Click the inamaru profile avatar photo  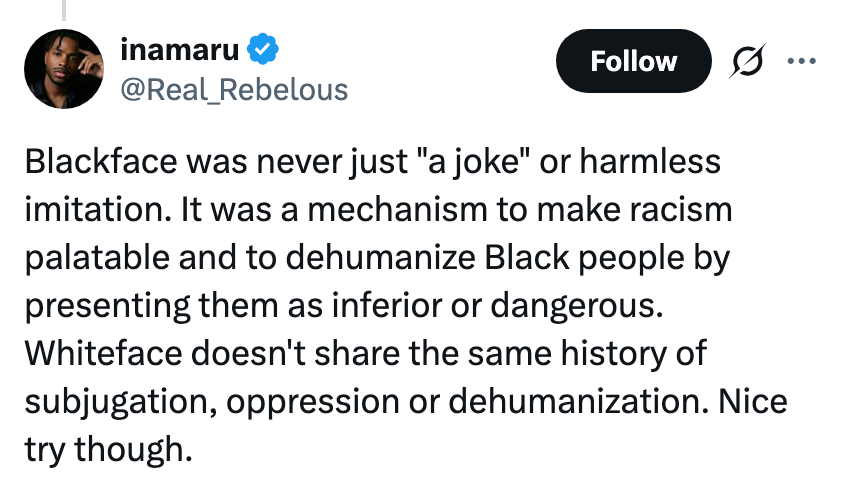(x=63, y=69)
